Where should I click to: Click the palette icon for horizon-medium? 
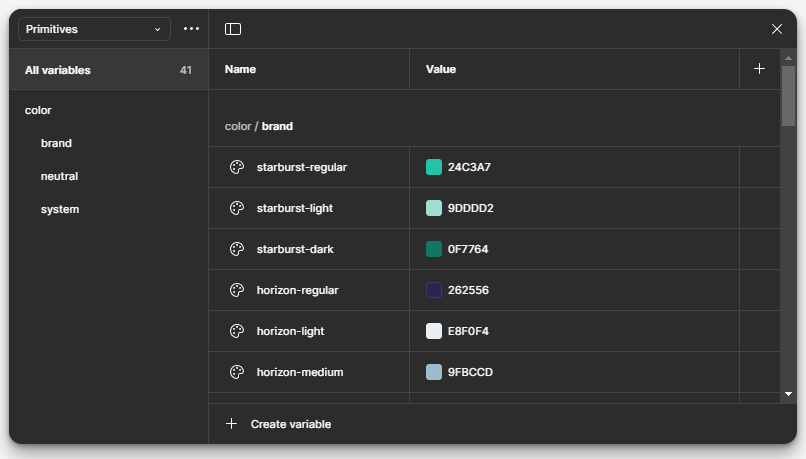click(x=237, y=372)
